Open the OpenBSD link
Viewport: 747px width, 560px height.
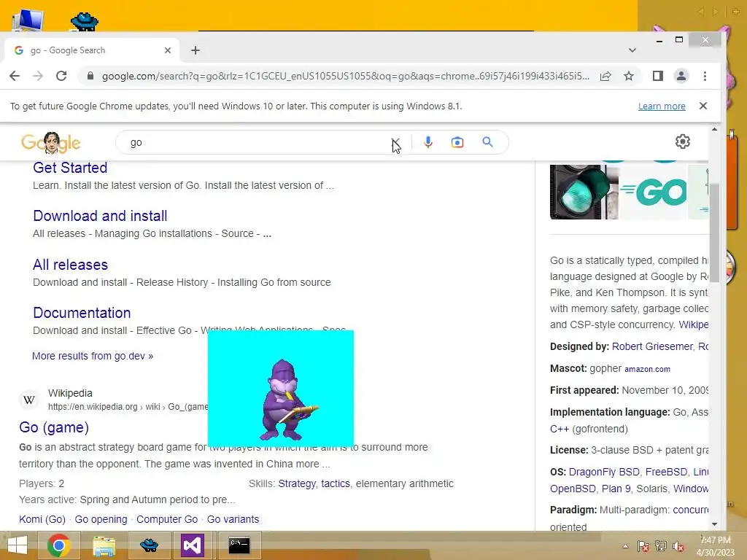point(573,489)
